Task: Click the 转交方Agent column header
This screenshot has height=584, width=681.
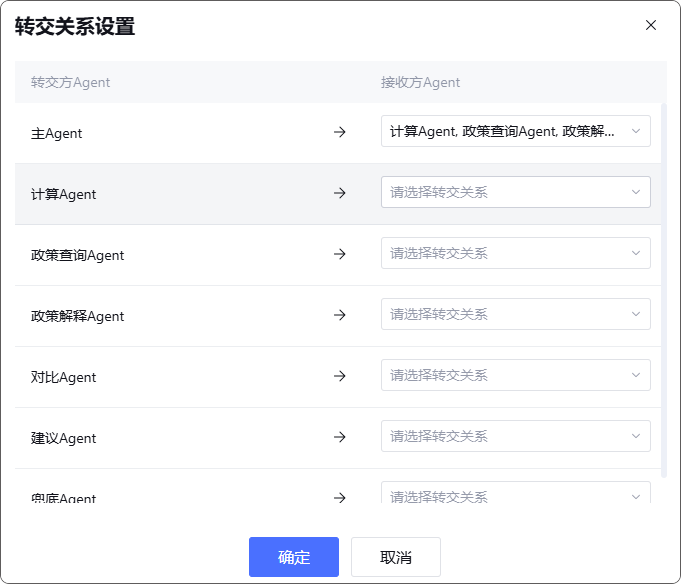Action: [x=71, y=82]
